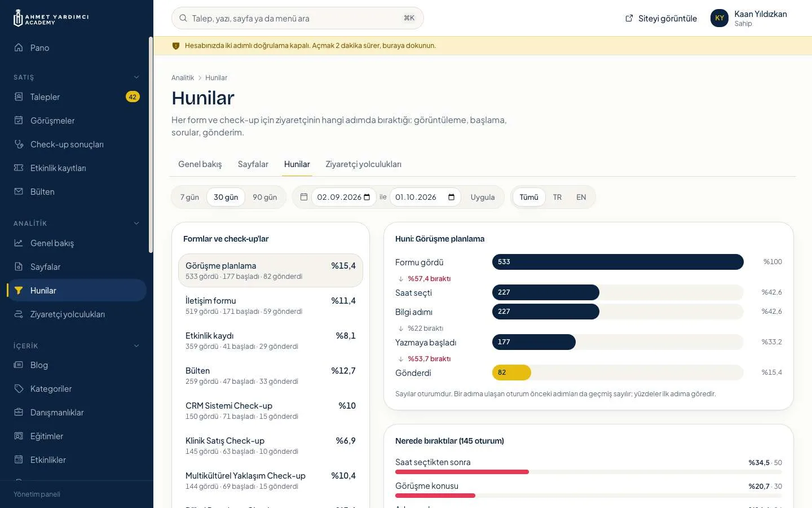Click the Formu gördü bar showing 533

(618, 262)
